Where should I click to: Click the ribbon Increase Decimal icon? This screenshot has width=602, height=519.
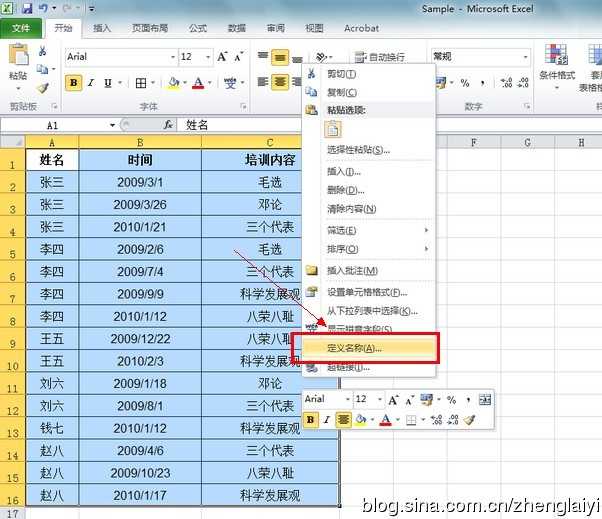506,83
